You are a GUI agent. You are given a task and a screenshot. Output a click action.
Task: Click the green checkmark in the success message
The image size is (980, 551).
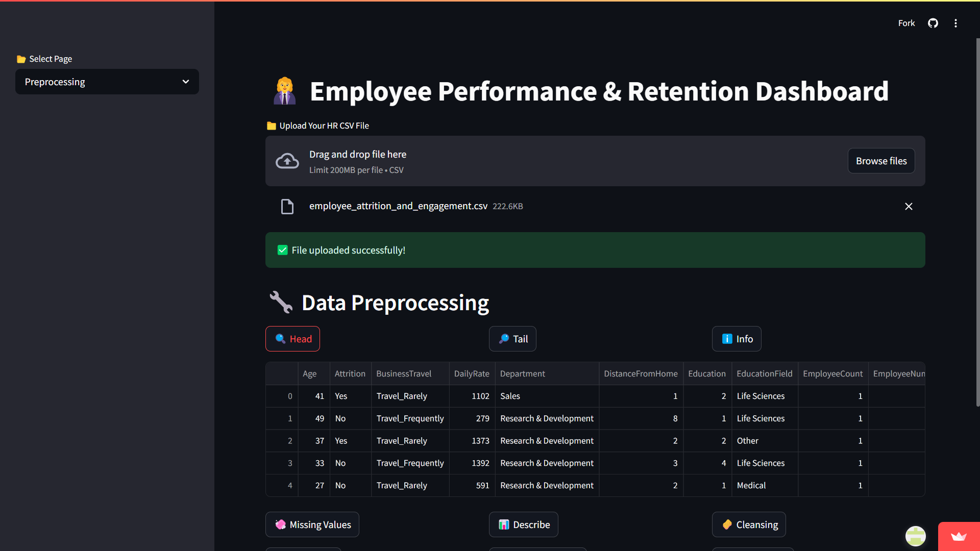click(x=282, y=250)
